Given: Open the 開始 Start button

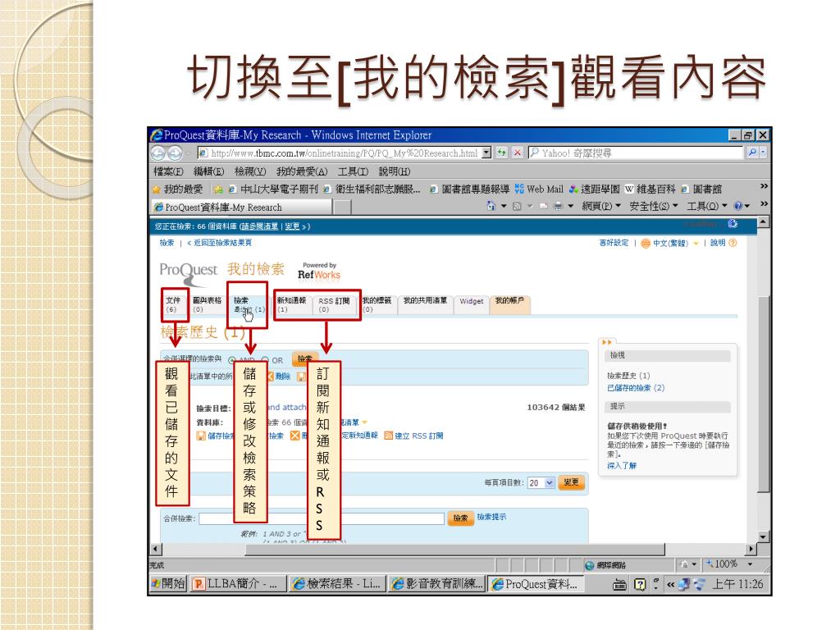Looking at the screenshot, I should click(x=168, y=584).
